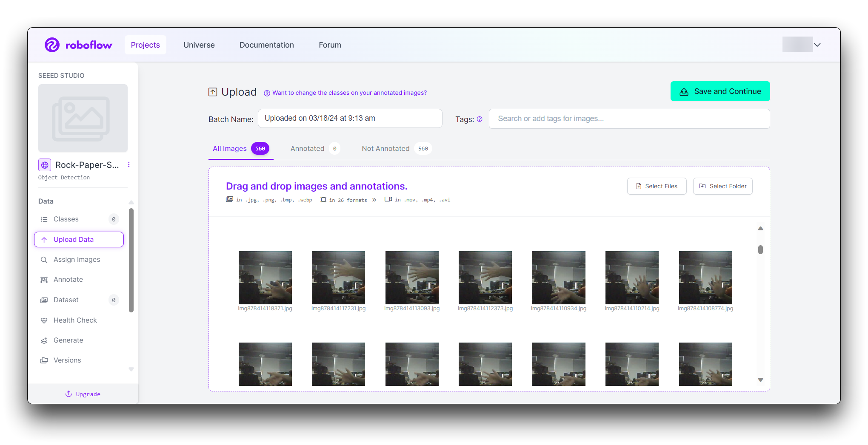This screenshot has height=445, width=868.
Task: Click the sidebar scroll-up arrow
Action: (131, 202)
